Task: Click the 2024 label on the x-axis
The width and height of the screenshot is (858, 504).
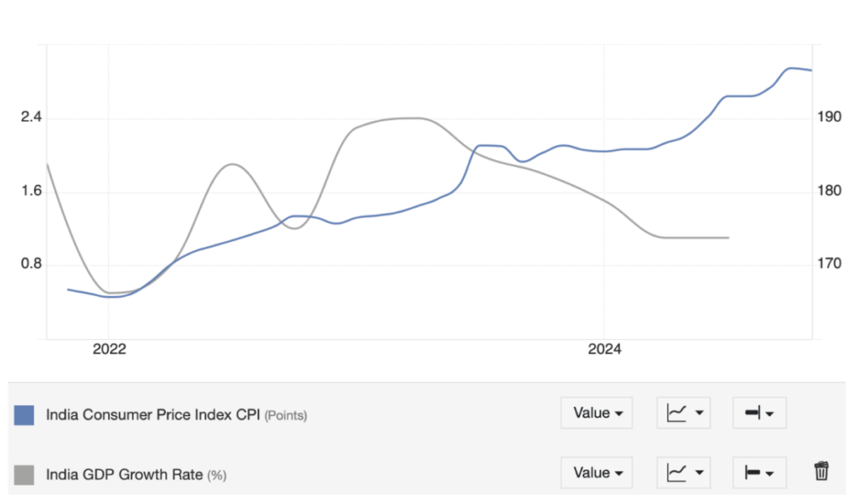Action: point(604,349)
